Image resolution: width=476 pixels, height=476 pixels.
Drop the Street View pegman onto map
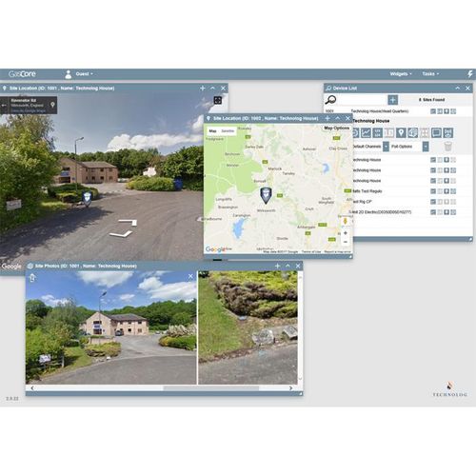click(x=346, y=221)
